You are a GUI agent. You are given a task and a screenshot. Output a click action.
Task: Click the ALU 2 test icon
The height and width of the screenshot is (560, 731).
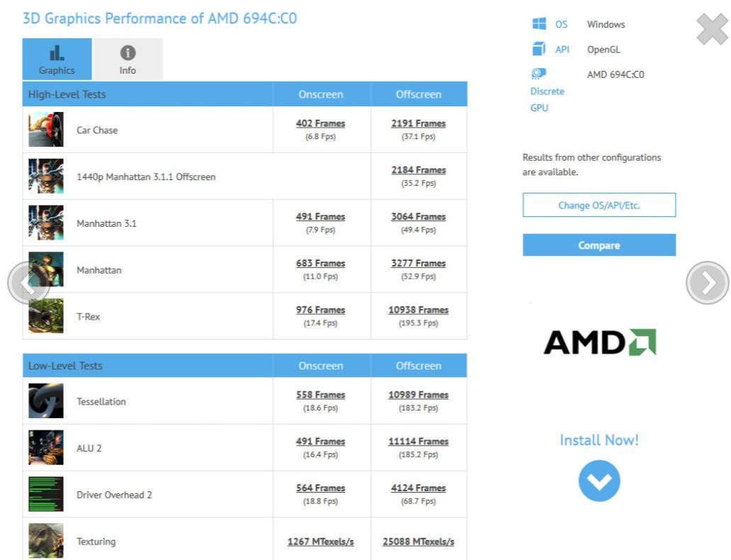coord(46,448)
